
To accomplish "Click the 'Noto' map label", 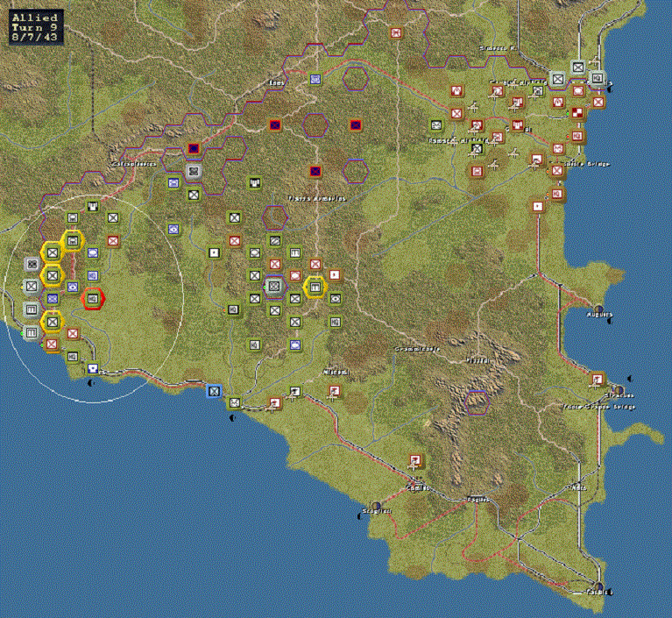I will point(578,488).
